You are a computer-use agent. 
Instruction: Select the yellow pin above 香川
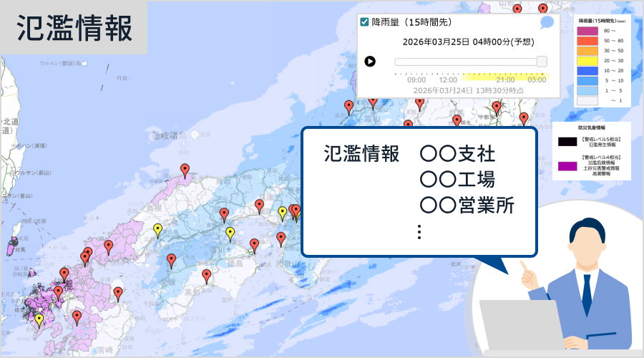pyautogui.click(x=230, y=233)
